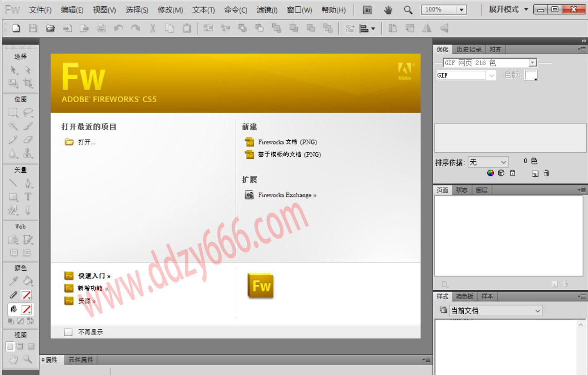The height and width of the screenshot is (375, 588).
Task: Select the Crop tool
Action: tap(28, 83)
